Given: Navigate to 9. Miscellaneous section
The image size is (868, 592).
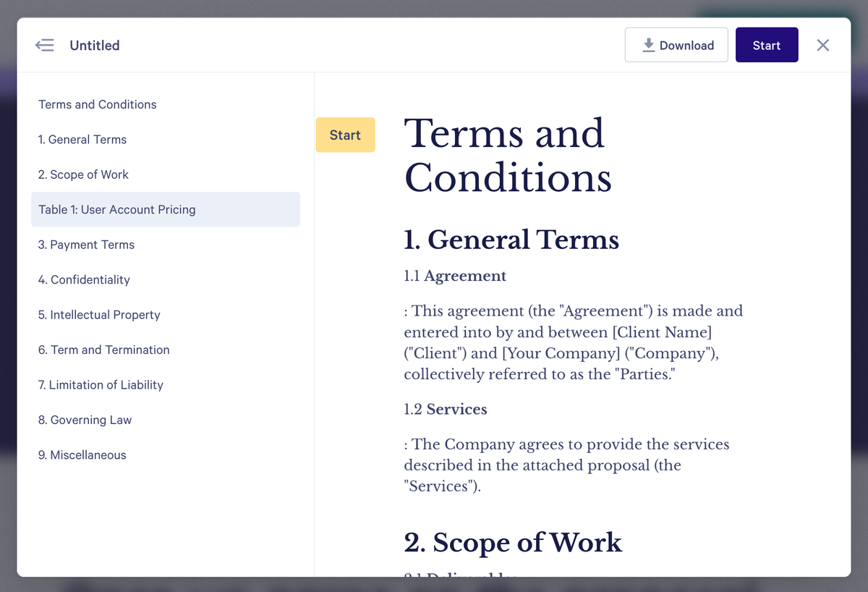Looking at the screenshot, I should [x=166, y=455].
